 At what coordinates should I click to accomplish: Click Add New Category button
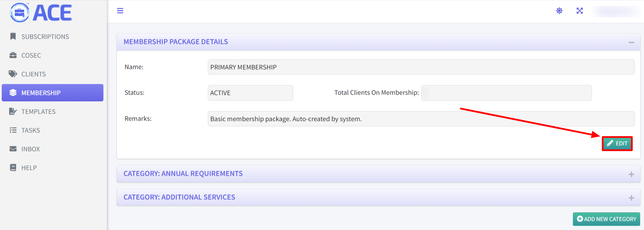[606, 219]
